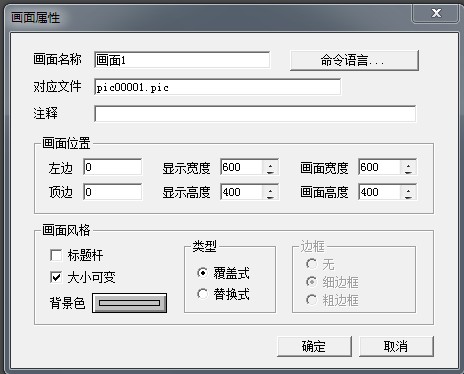Close the 画面属性 dialog window
This screenshot has height=374, width=464.
coord(436,13)
